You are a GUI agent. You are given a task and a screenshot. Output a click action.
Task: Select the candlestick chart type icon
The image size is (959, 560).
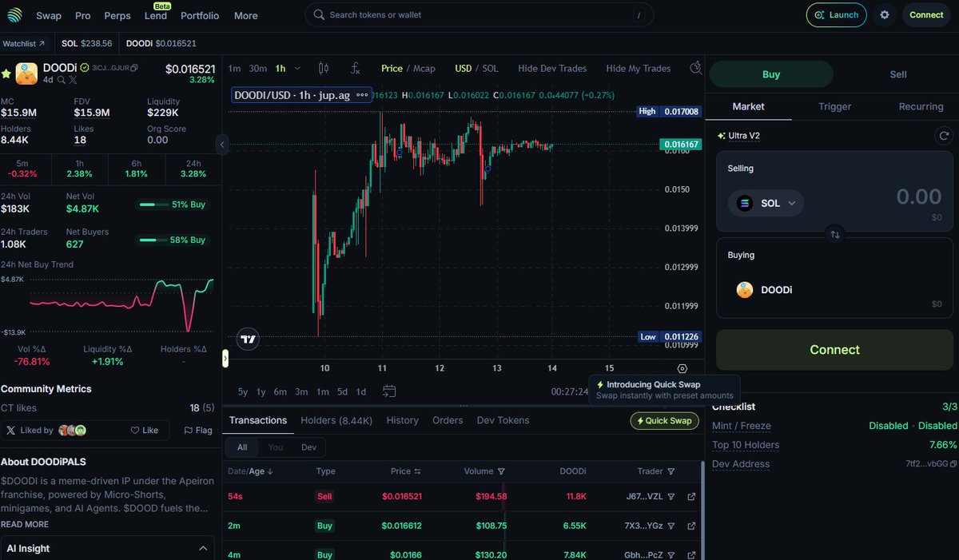click(x=323, y=69)
